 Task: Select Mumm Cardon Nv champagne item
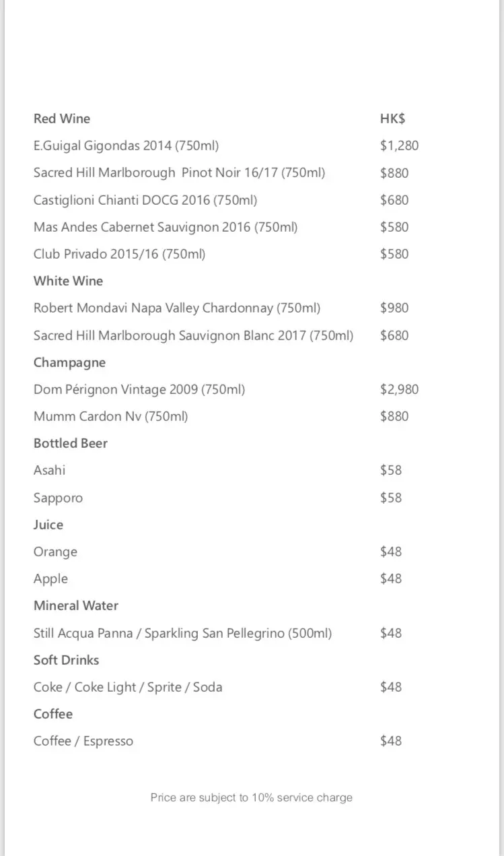point(111,416)
